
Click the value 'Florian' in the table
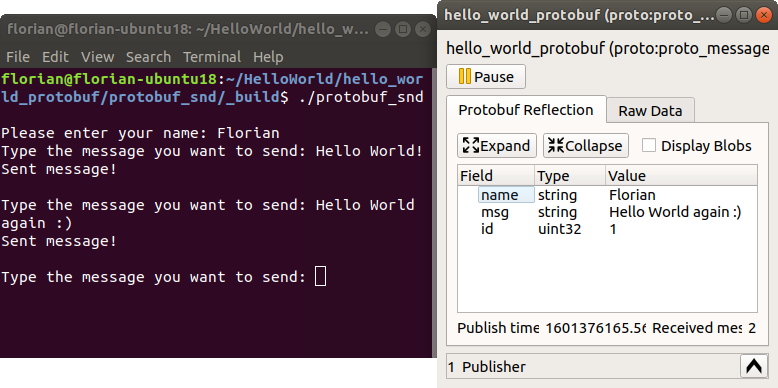[632, 195]
